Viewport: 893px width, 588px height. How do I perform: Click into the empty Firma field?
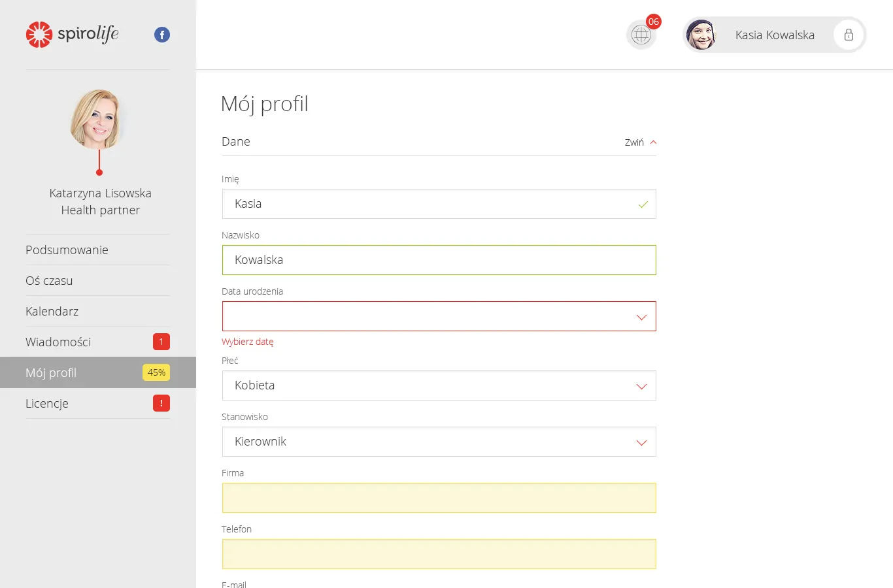pyautogui.click(x=439, y=498)
